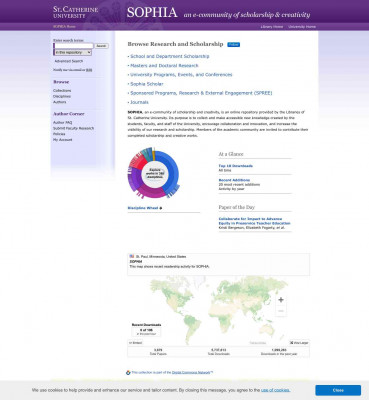369x400 pixels.
Task: Open Author FAQ
Action: coord(63,123)
